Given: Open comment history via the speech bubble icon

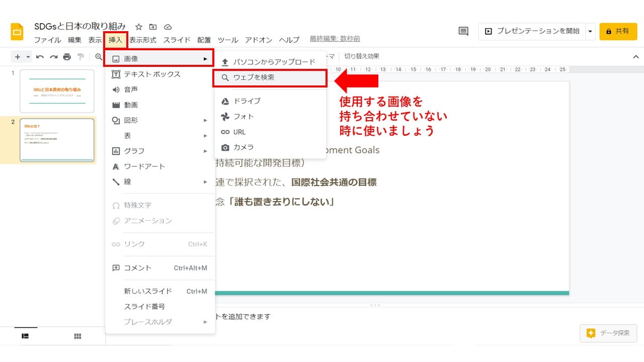Looking at the screenshot, I should coord(463,31).
